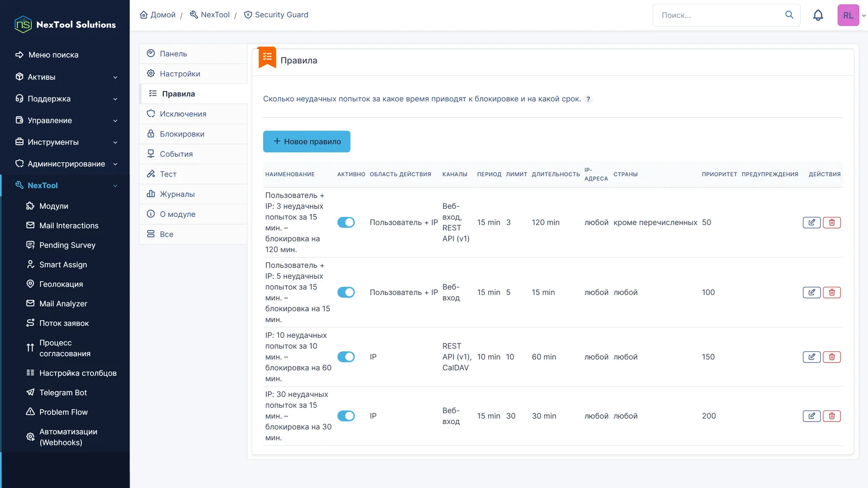Toggle off the 10-attempt IP rule
Image resolution: width=868 pixels, height=488 pixels.
pos(346,357)
